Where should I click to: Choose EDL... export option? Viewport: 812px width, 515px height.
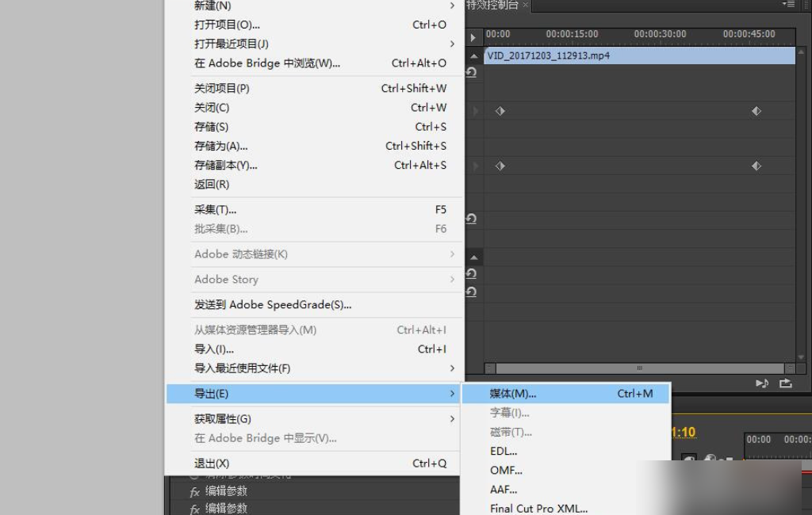566,452
